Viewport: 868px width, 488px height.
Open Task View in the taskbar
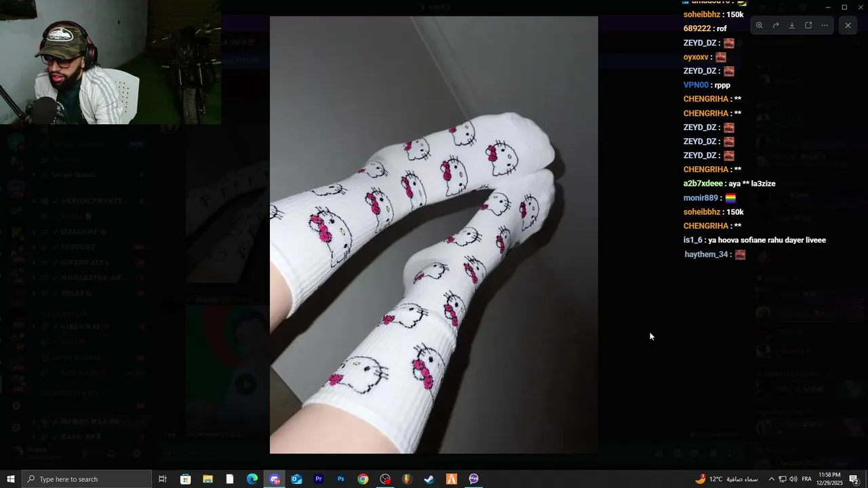pos(163,479)
